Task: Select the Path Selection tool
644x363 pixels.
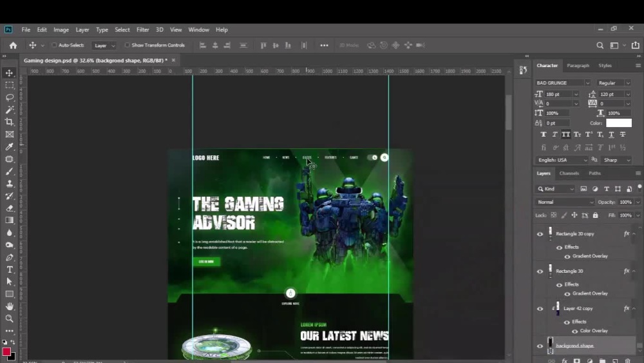Action: tap(10, 282)
